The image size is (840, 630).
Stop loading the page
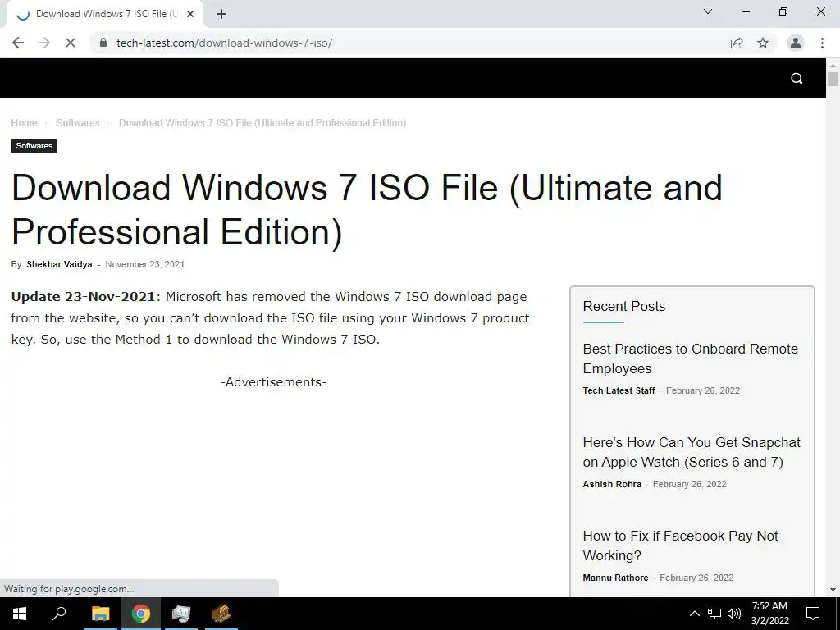(71, 43)
